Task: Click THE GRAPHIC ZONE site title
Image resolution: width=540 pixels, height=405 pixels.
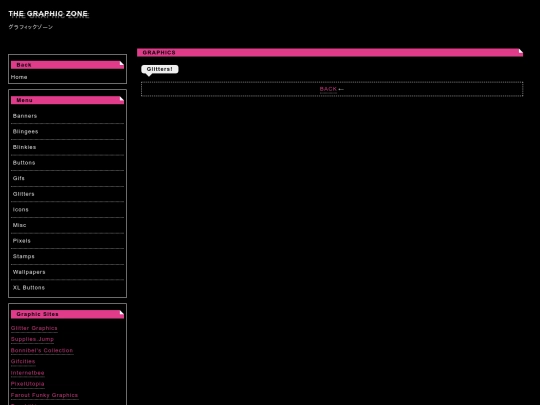Action: coord(48,14)
